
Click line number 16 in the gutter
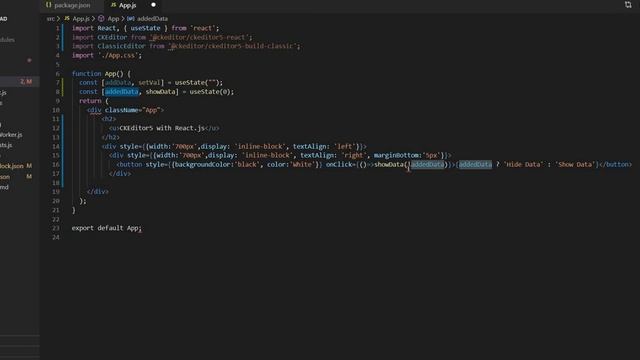point(56,164)
